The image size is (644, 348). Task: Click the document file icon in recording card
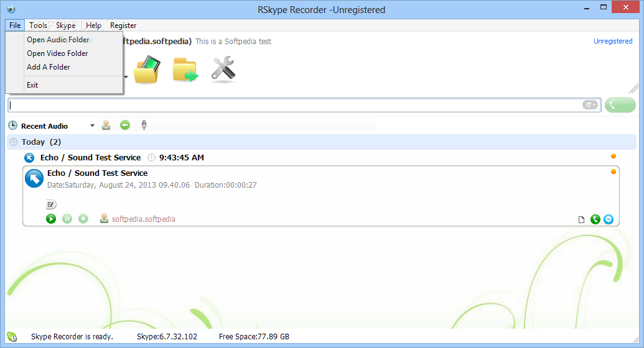pos(581,219)
